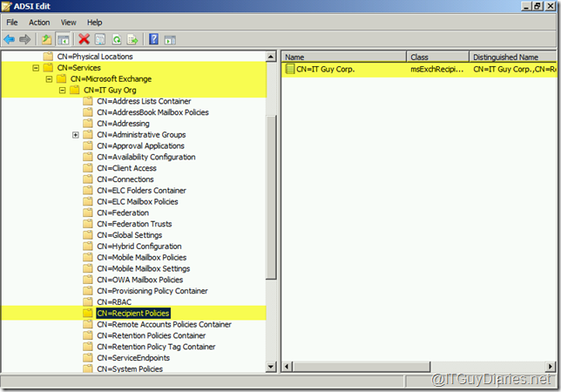The width and height of the screenshot is (561, 392).
Task: Click folder icon beside CN=Services
Action: click(x=48, y=68)
